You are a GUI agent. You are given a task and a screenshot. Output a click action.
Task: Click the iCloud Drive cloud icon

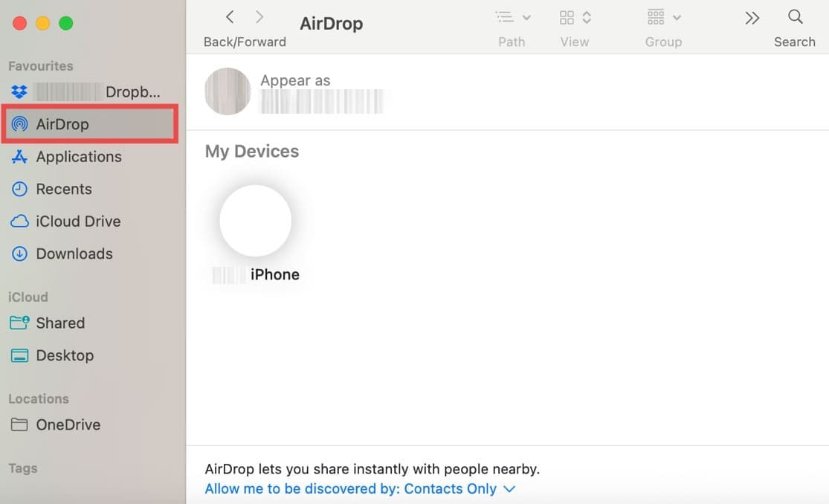19,221
